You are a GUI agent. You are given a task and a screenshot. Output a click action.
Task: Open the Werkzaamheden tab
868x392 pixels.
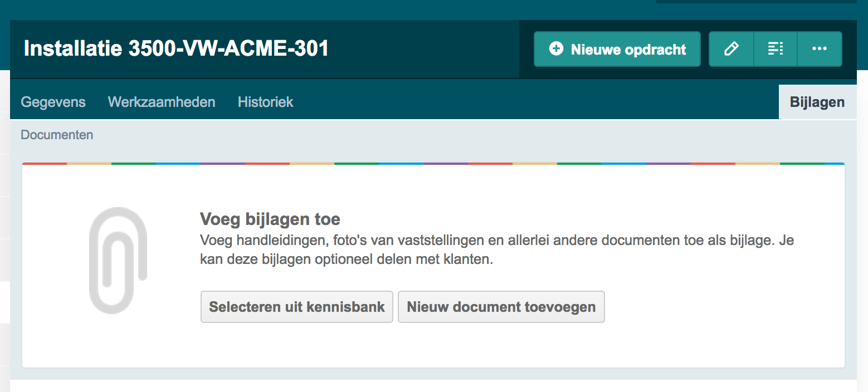tap(162, 102)
